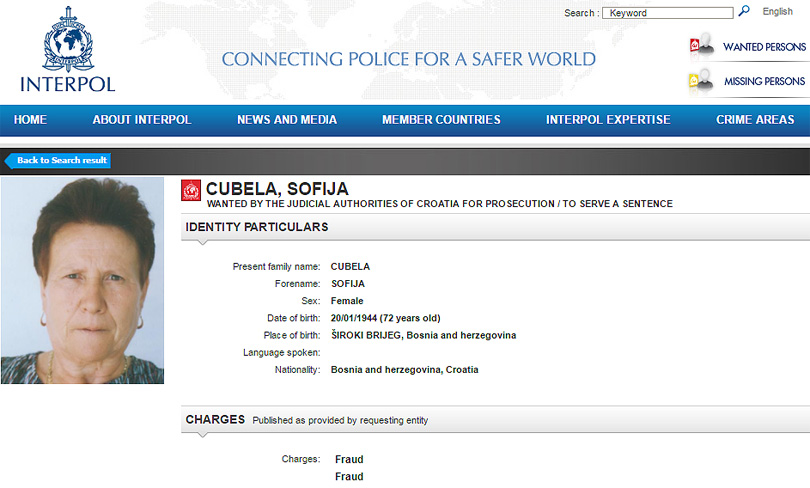Viewport: 810px width, 488px height.
Task: Open the CRIME AREAS menu
Action: [755, 120]
